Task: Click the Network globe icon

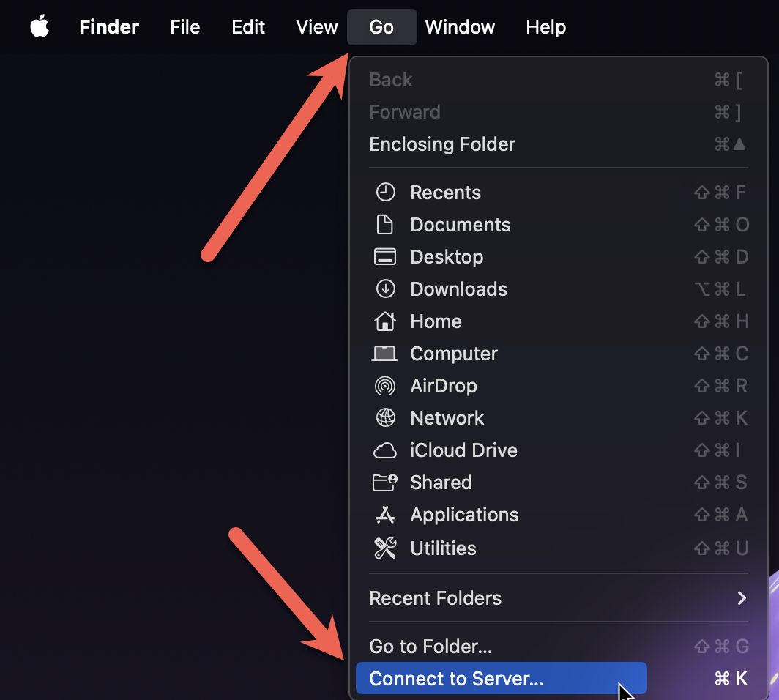Action: tap(387, 417)
